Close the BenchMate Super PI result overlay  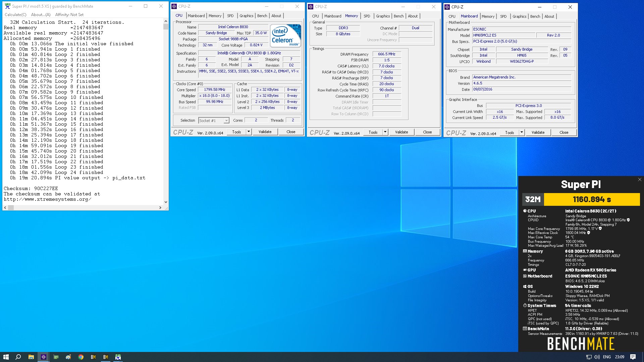pyautogui.click(x=639, y=180)
